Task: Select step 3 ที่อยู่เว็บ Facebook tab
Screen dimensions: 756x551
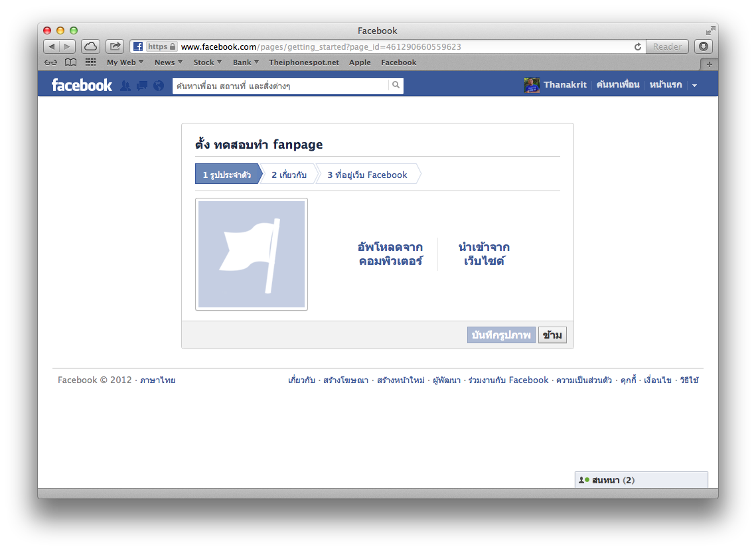Action: click(x=368, y=175)
